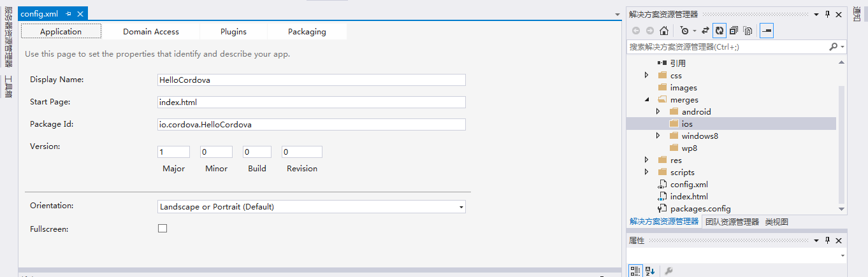Open the Domain Access tab
Screen dimensions: 868x277
(x=151, y=31)
